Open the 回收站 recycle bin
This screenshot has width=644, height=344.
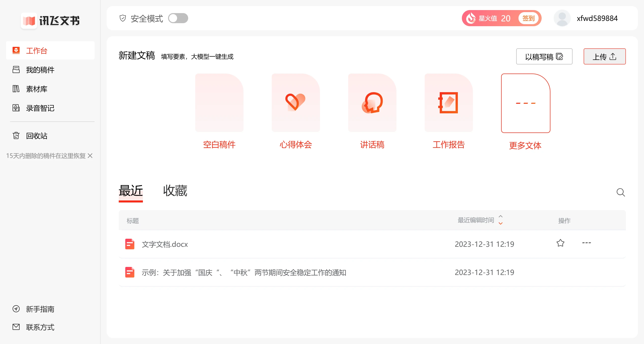point(37,136)
